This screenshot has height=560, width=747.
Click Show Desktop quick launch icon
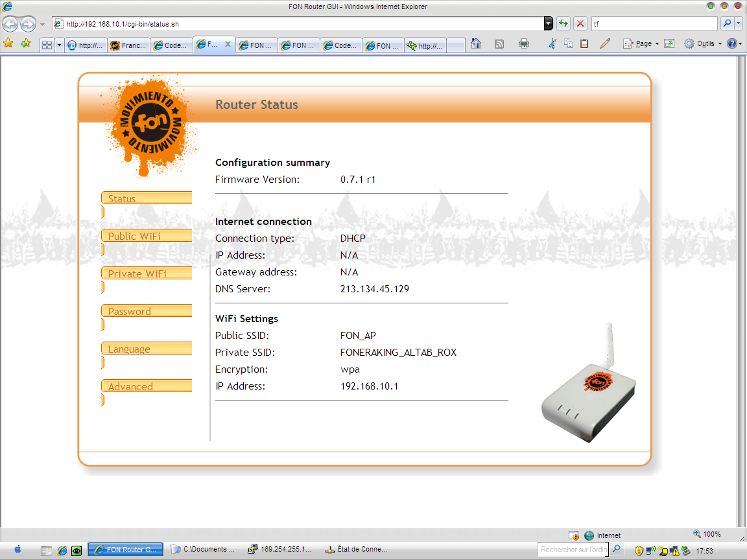click(46, 550)
